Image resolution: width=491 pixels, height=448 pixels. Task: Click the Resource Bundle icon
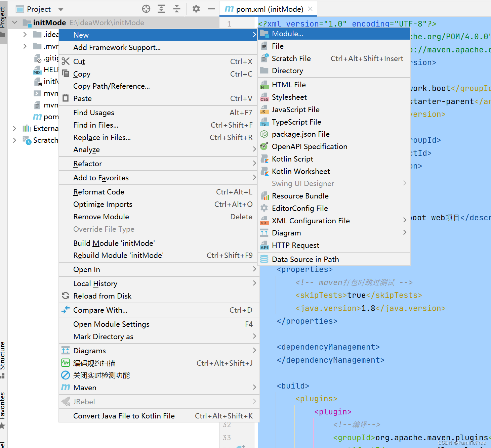coord(264,196)
